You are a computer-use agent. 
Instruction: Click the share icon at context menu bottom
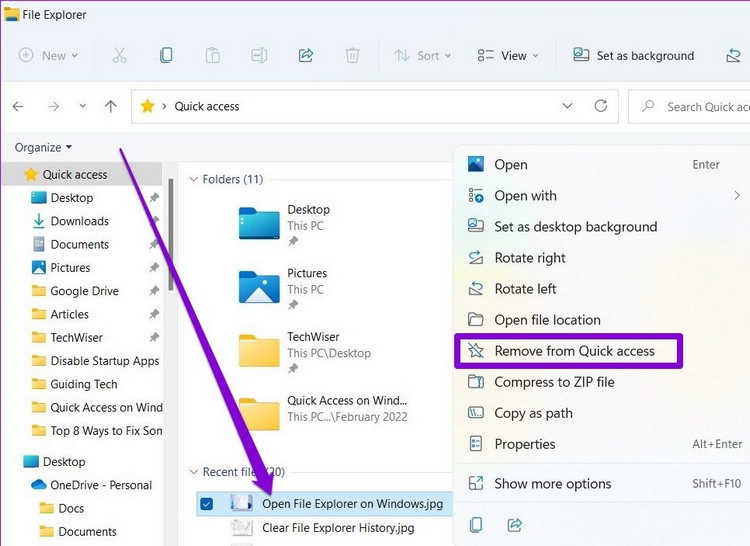click(514, 525)
